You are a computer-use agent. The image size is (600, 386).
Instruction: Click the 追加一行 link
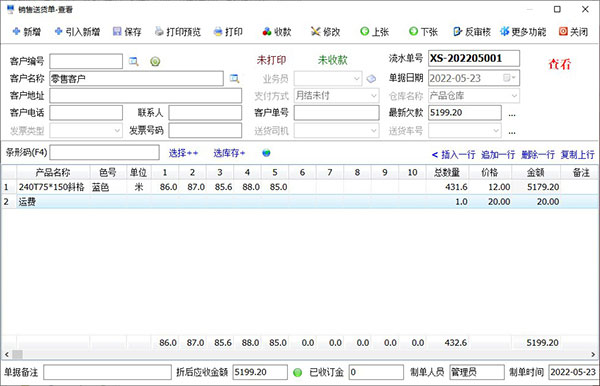point(498,155)
